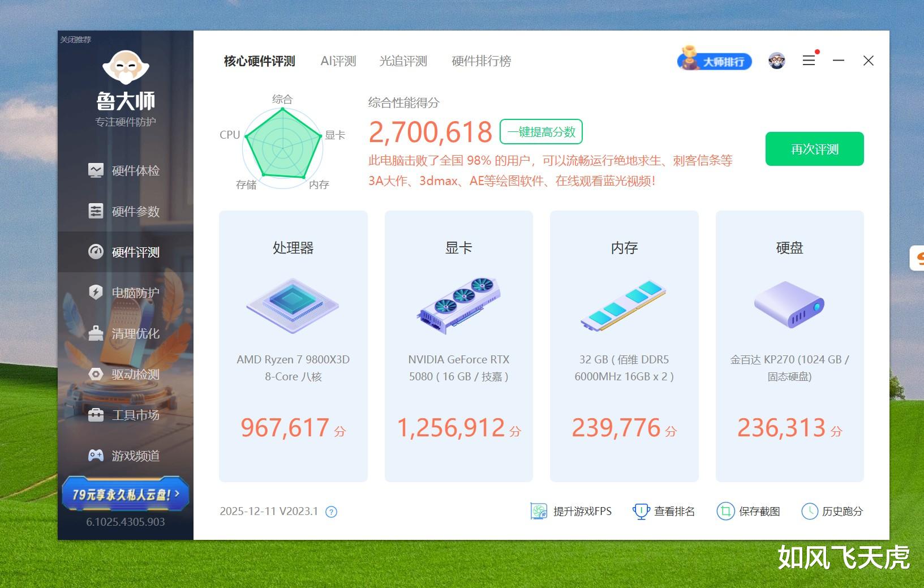Image resolution: width=924 pixels, height=588 pixels.
Task: Click the 电脑防护 shield icon
Action: point(96,292)
